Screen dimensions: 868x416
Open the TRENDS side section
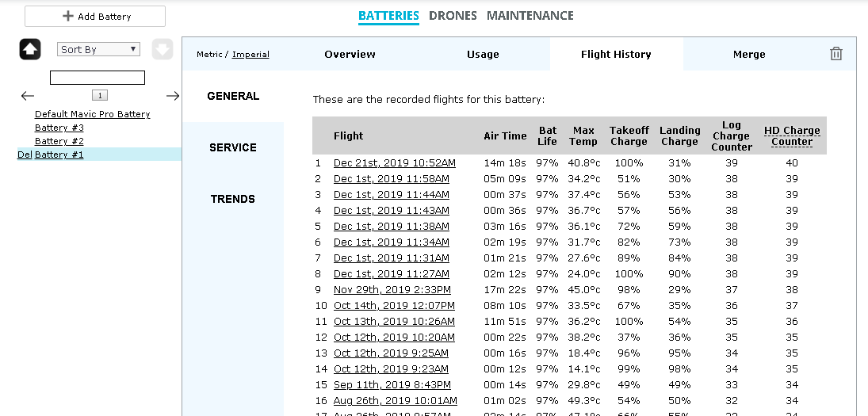(233, 199)
